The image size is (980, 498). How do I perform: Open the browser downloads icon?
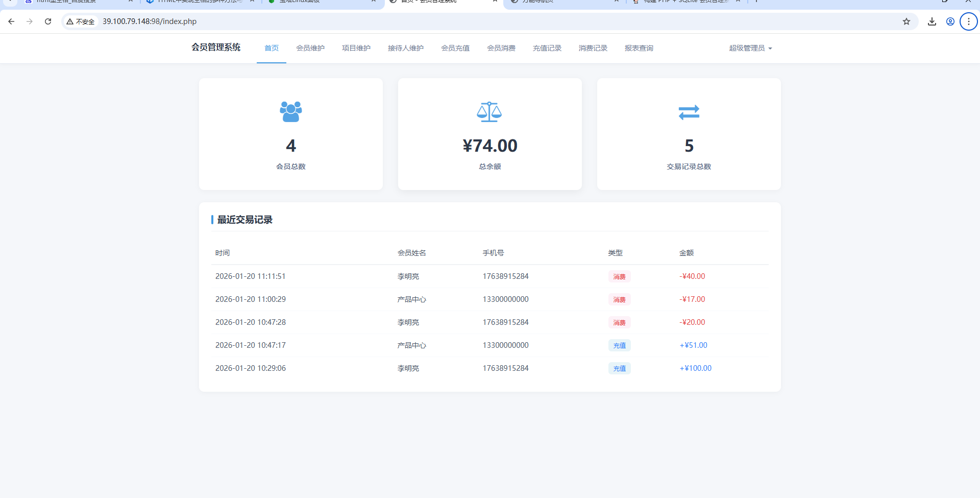pyautogui.click(x=932, y=21)
